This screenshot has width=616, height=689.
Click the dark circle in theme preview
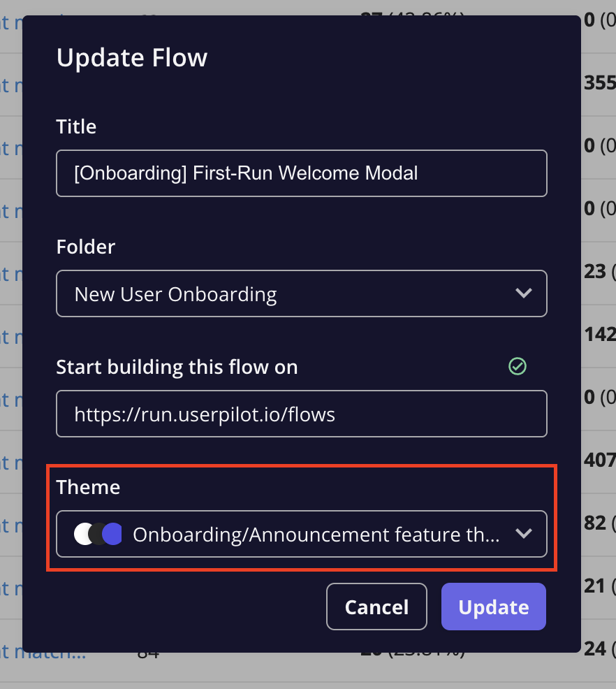98,534
